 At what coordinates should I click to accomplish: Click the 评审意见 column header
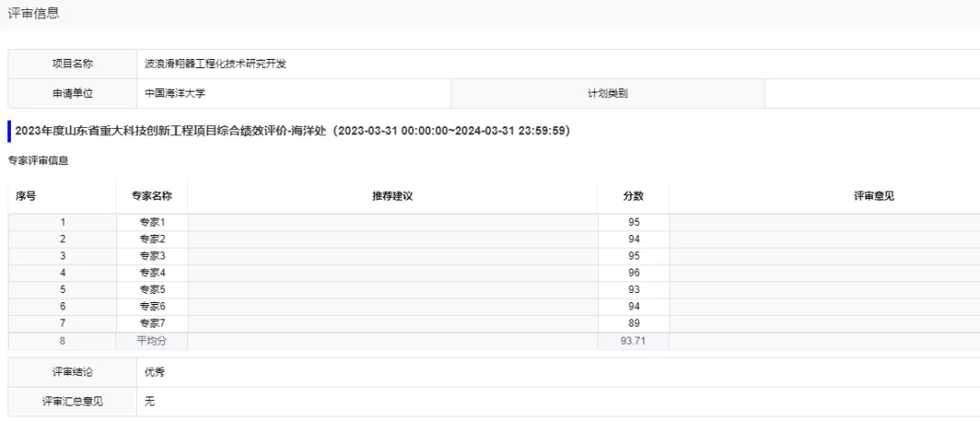873,196
